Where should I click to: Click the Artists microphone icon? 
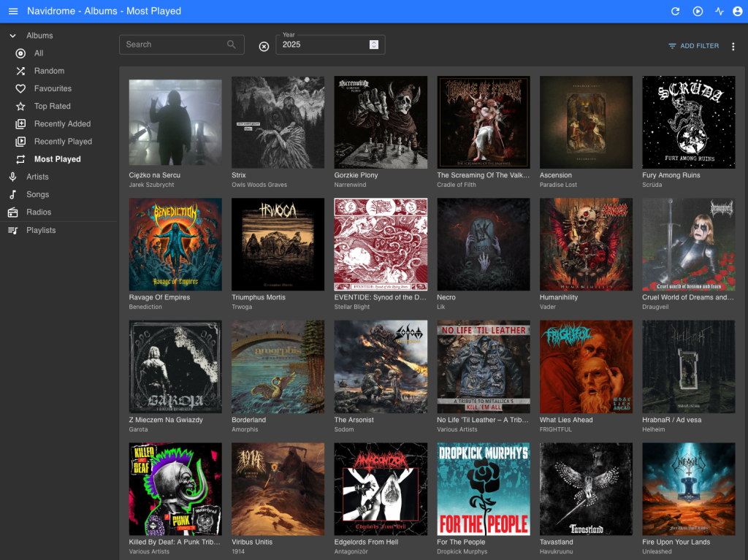[12, 177]
